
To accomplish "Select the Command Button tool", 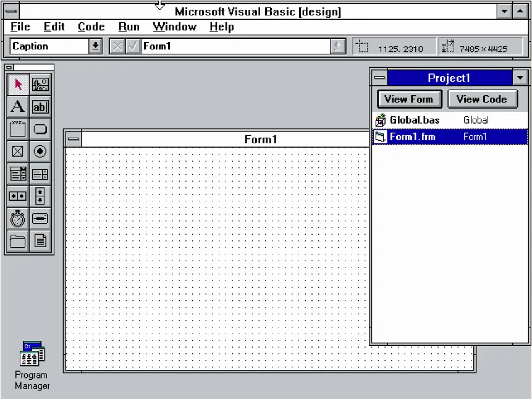I will [x=40, y=129].
